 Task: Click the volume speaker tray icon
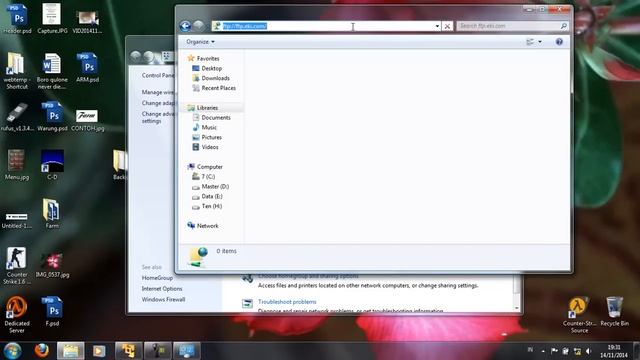[x=589, y=351]
